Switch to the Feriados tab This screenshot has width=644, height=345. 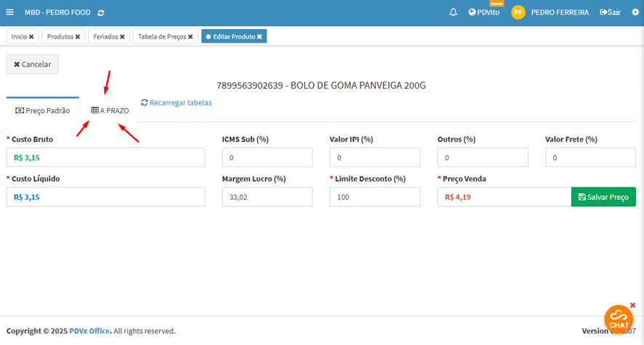(x=105, y=36)
